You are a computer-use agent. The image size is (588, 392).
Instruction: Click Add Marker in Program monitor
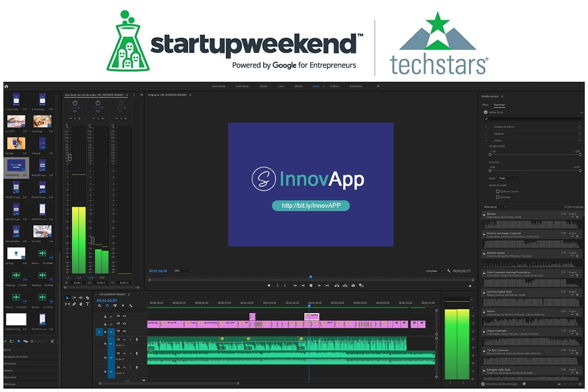[x=269, y=286]
